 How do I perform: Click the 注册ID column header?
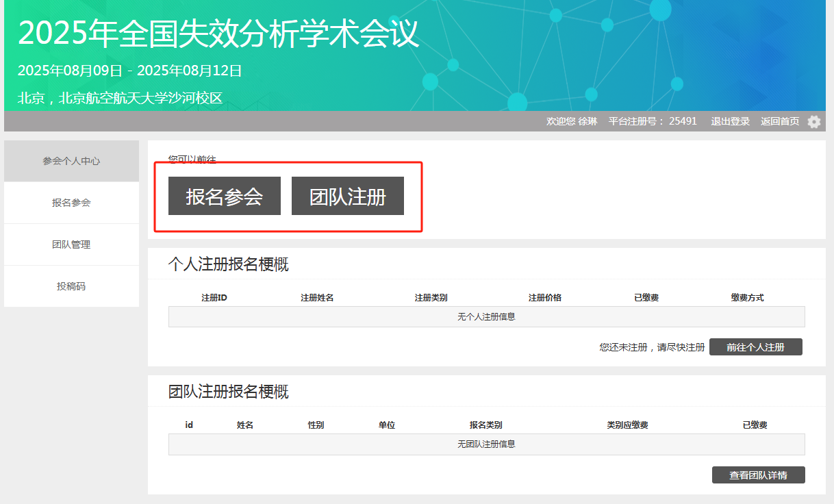tap(214, 298)
